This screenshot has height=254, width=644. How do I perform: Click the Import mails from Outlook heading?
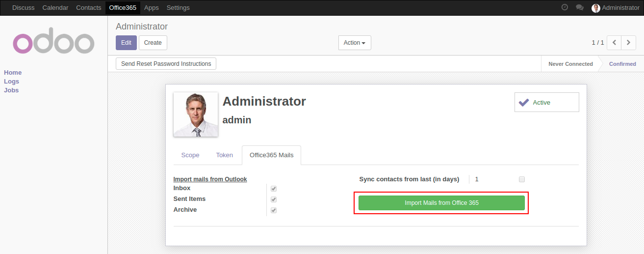tap(210, 179)
